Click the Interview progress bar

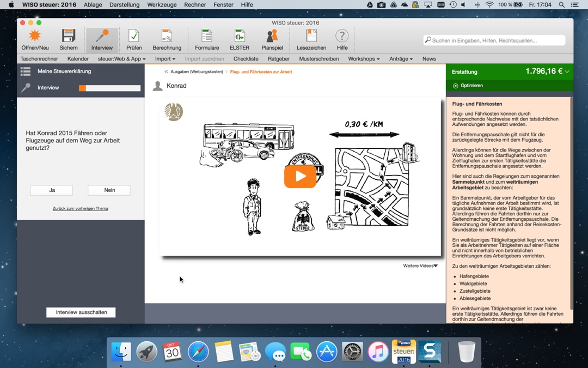point(109,88)
